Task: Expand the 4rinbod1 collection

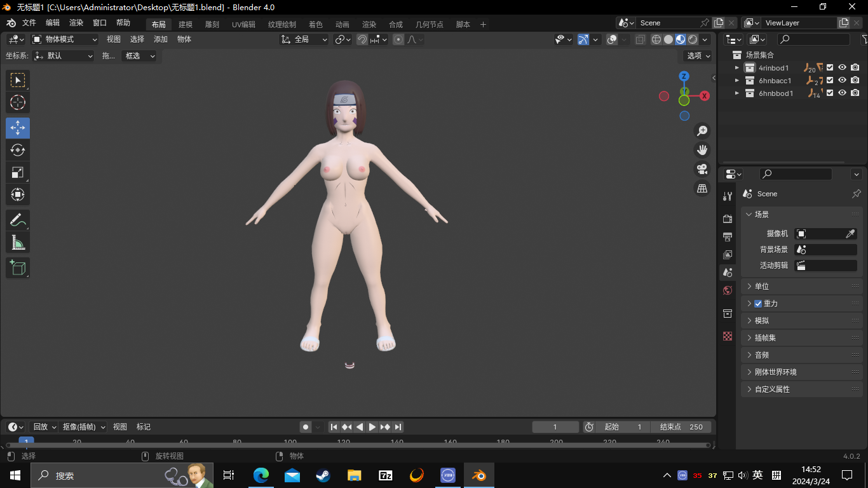Action: [737, 68]
